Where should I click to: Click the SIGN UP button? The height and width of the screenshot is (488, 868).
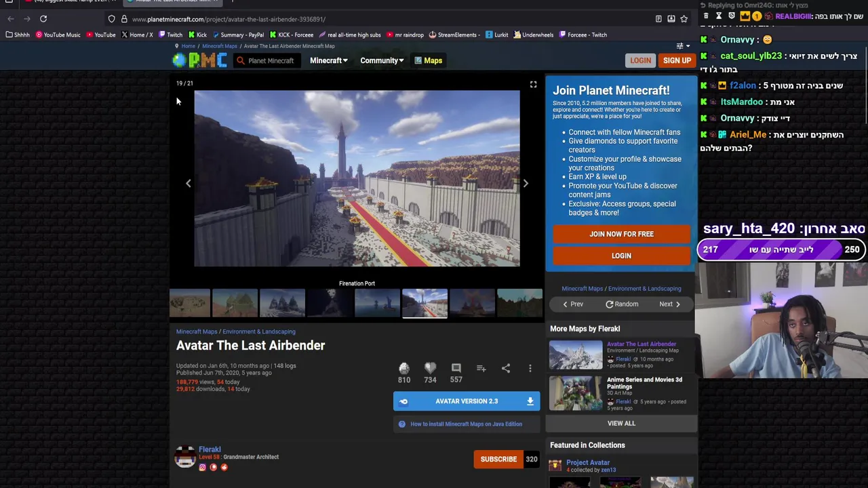(x=677, y=60)
